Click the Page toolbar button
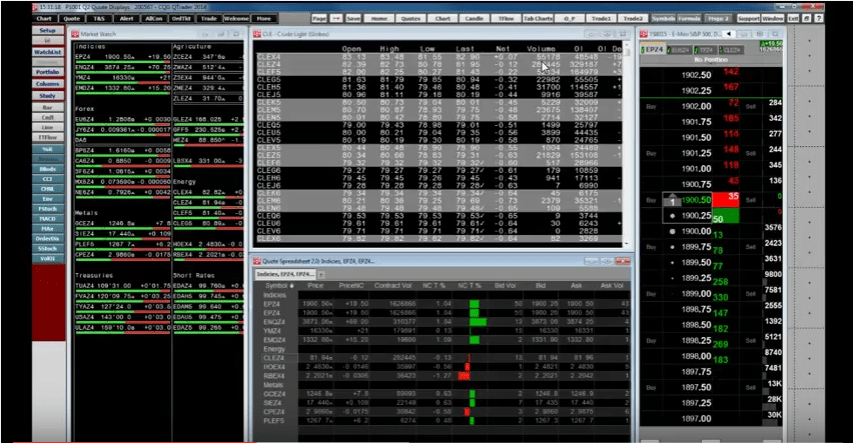This screenshot has height=443, width=853. 319,19
